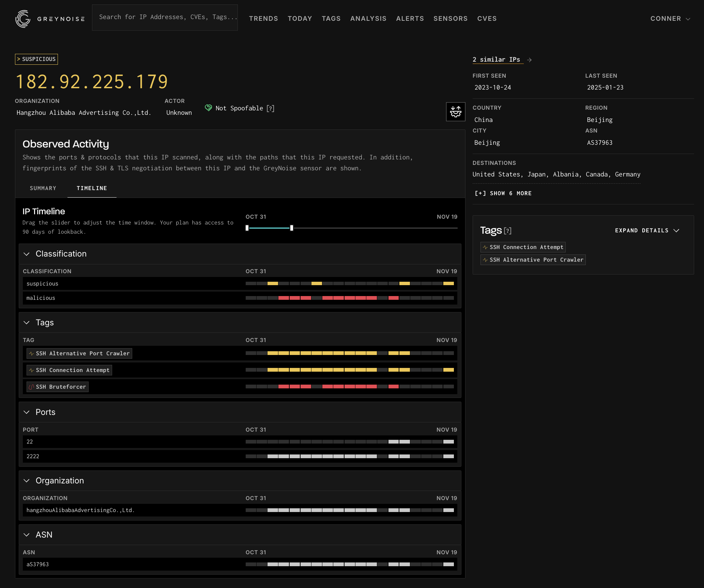Click the malicious classification row label
The height and width of the screenshot is (588, 704).
[x=41, y=298]
